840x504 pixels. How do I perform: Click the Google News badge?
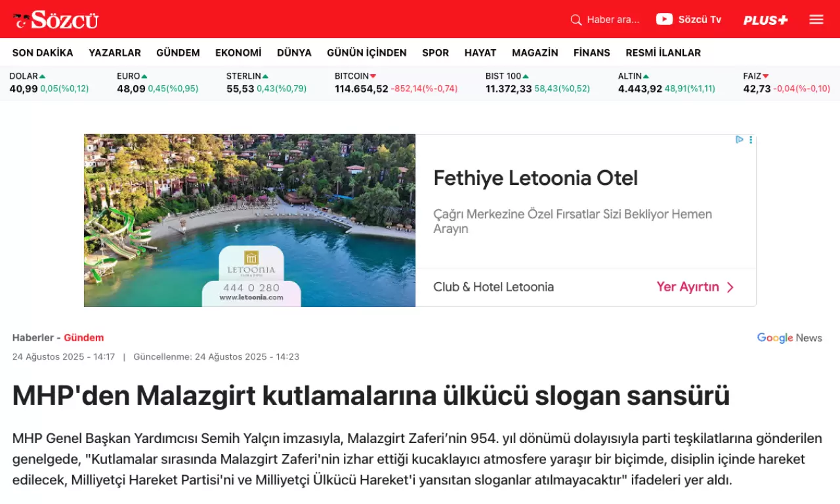(x=789, y=338)
